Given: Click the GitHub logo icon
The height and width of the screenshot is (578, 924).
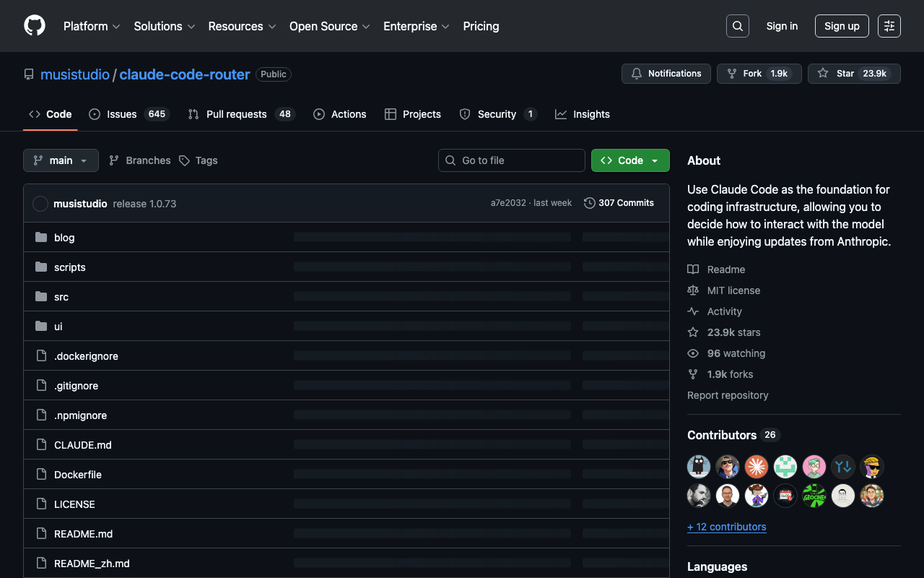Looking at the screenshot, I should click(x=35, y=26).
